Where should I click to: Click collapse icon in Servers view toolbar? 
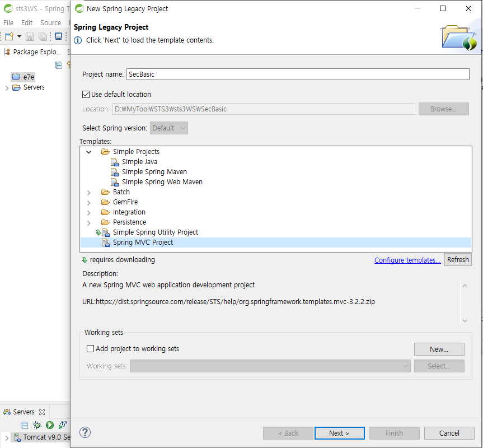click(x=24, y=426)
